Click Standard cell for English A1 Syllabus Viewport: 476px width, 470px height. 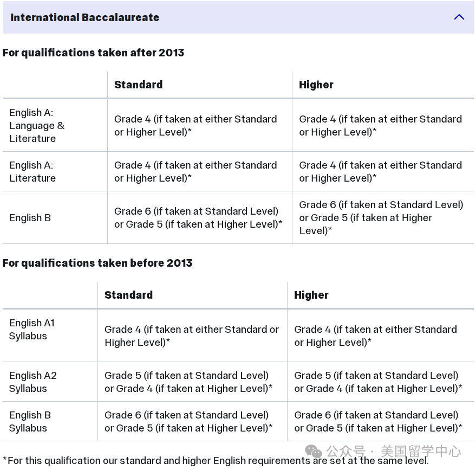tap(192, 336)
